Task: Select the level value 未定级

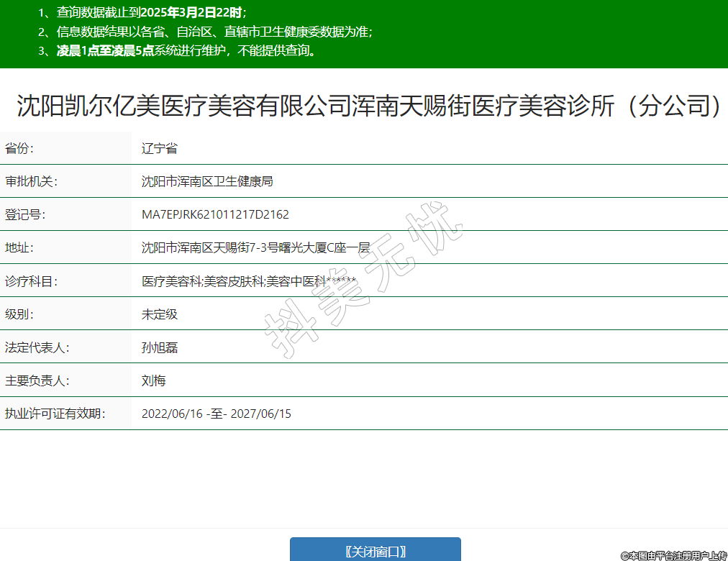Action: tap(160, 314)
